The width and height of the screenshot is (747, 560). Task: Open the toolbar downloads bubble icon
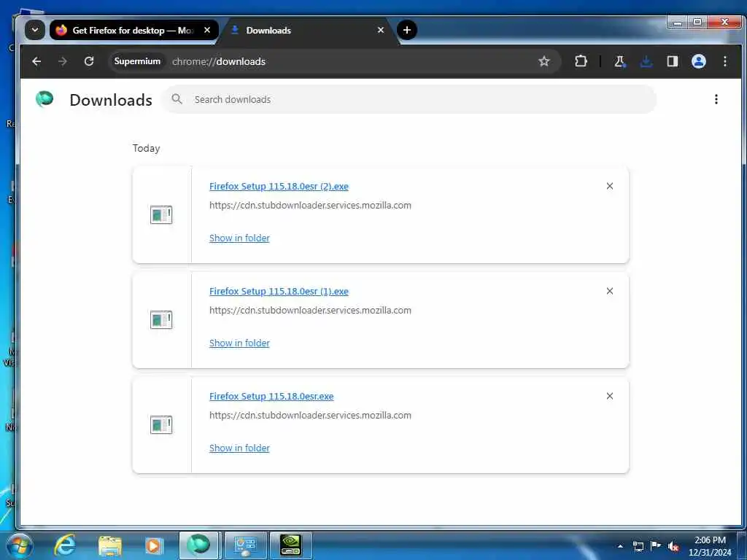tap(646, 61)
